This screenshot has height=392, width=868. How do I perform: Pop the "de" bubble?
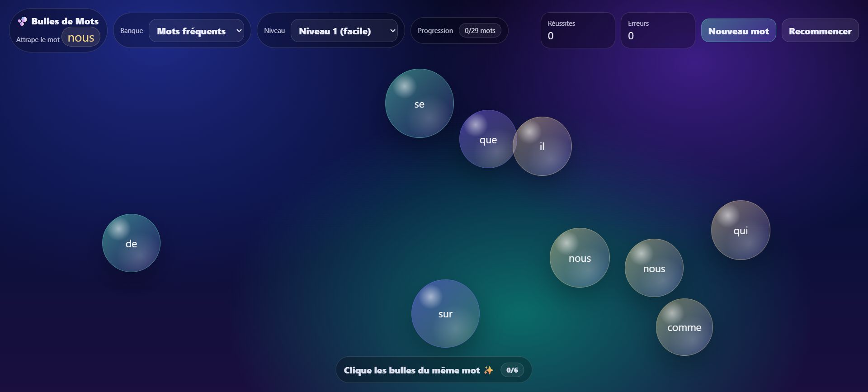pos(131,243)
